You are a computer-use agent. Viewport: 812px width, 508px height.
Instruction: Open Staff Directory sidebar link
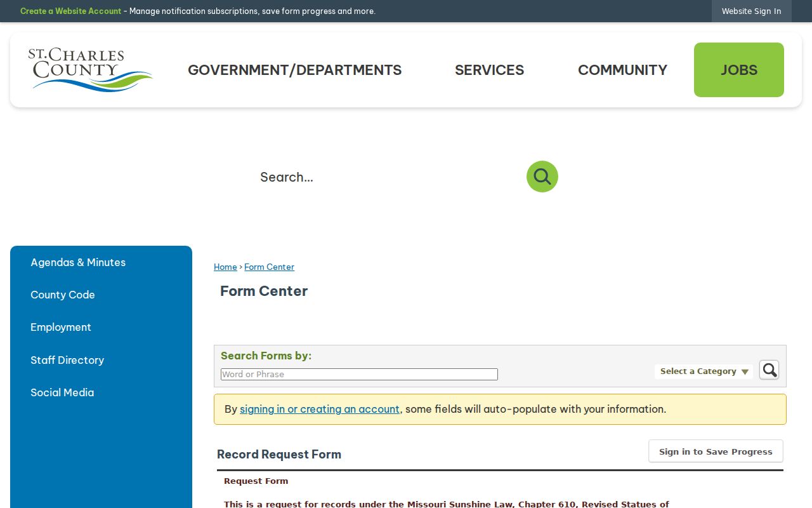click(67, 360)
